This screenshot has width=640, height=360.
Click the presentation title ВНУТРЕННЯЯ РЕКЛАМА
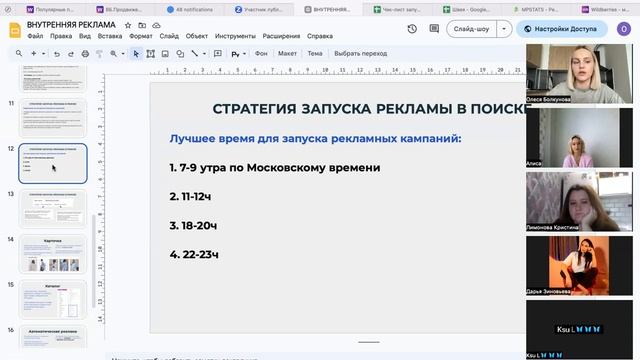point(71,25)
